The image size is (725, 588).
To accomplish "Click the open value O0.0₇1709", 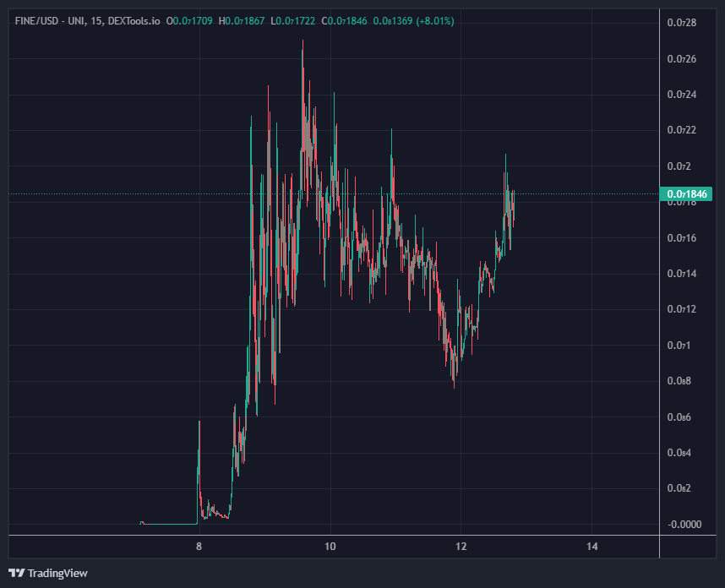I will (189, 21).
